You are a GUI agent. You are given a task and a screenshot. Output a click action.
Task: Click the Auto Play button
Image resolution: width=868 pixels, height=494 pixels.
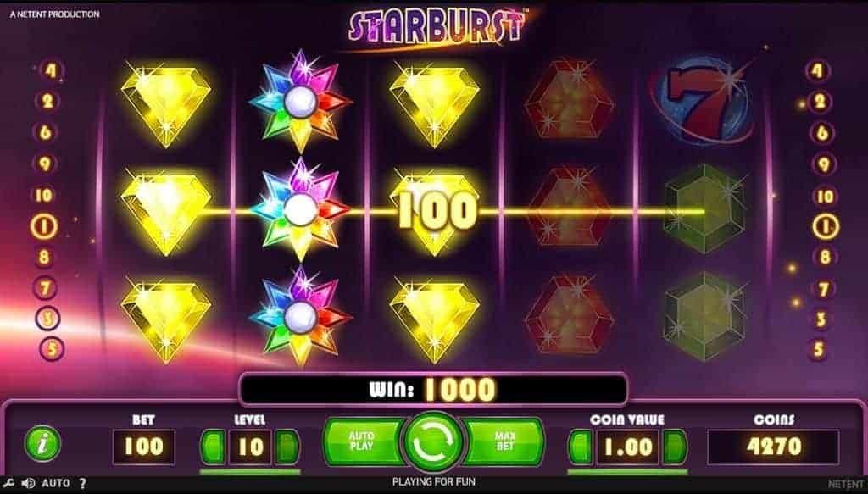[363, 441]
